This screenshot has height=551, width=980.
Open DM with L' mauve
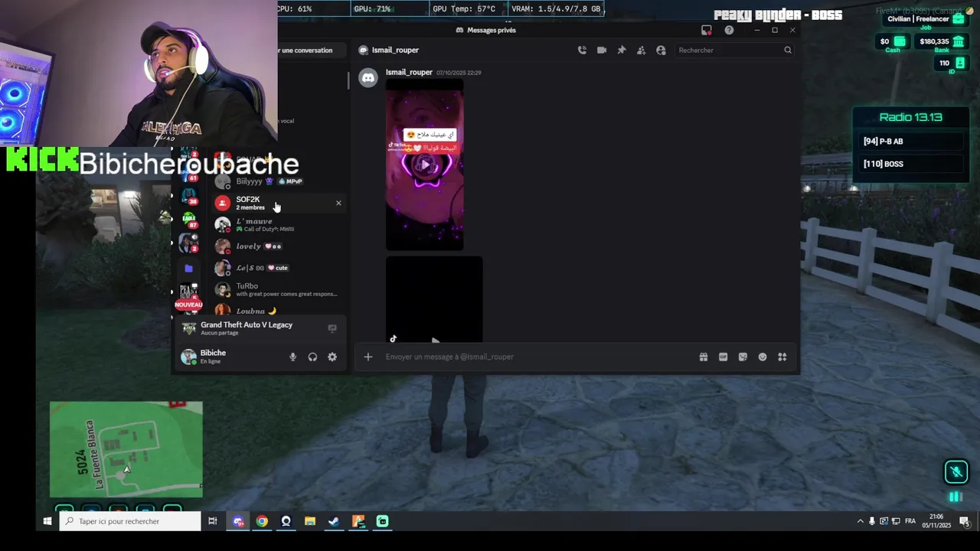point(279,224)
